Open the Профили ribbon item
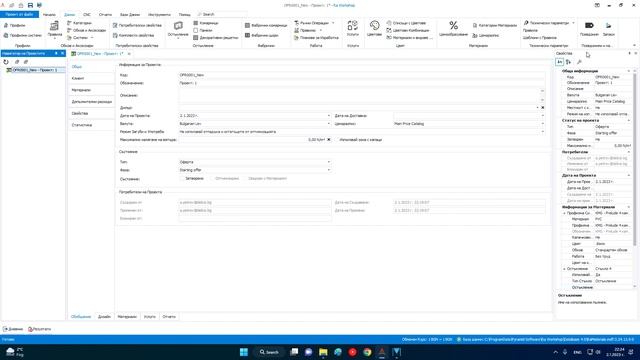 15,25
